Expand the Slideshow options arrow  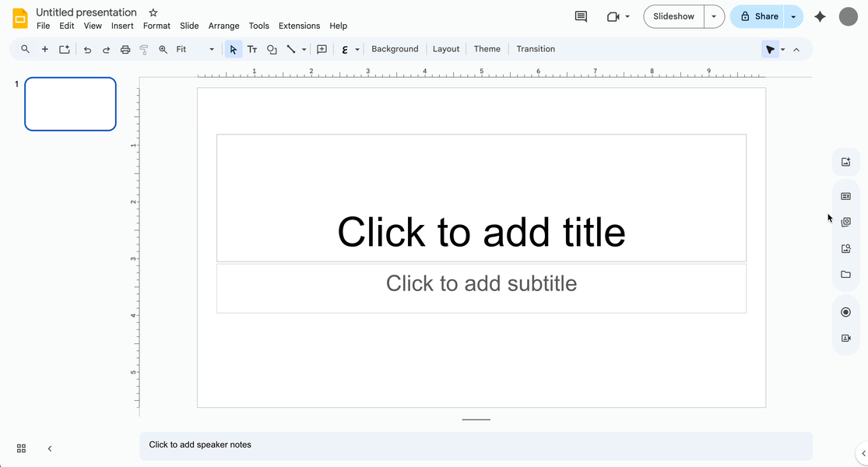coord(713,16)
